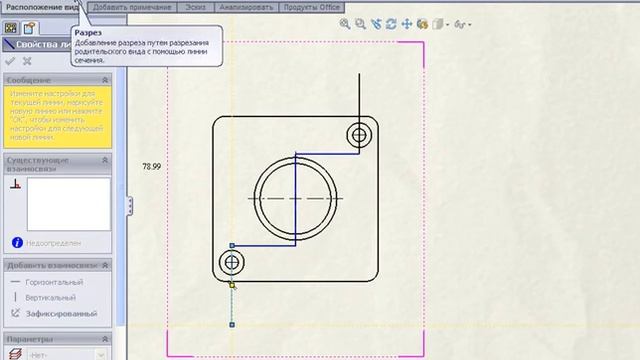Click the yellow Сообщение message box
Image resolution: width=640 pixels, height=360 pixels.
click(x=58, y=117)
